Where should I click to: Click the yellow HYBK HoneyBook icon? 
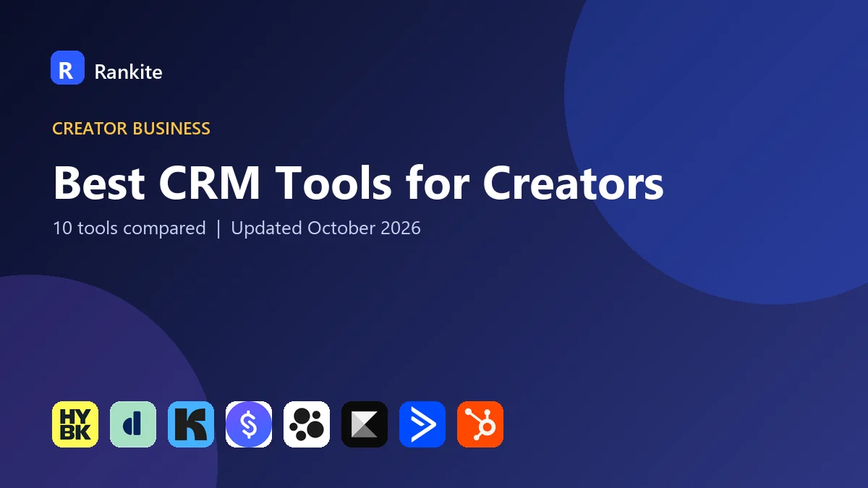[x=75, y=424]
